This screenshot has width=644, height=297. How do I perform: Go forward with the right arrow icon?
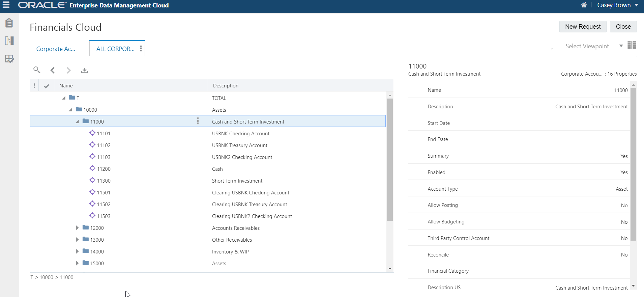[68, 70]
